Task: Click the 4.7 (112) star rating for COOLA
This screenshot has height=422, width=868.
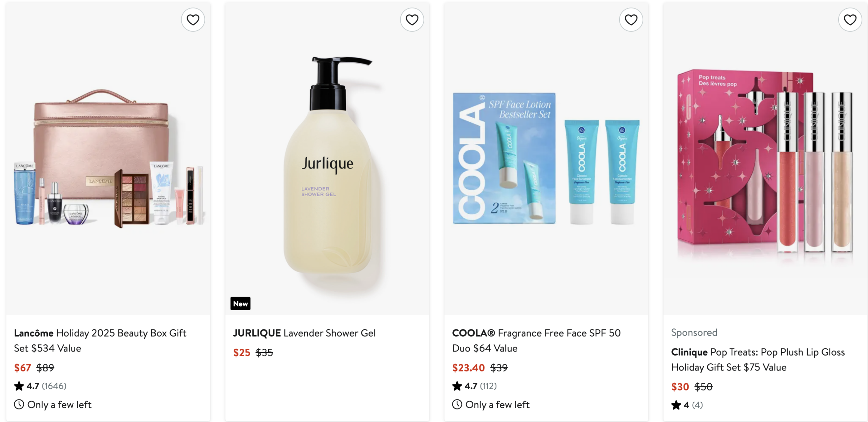Action: (x=474, y=386)
